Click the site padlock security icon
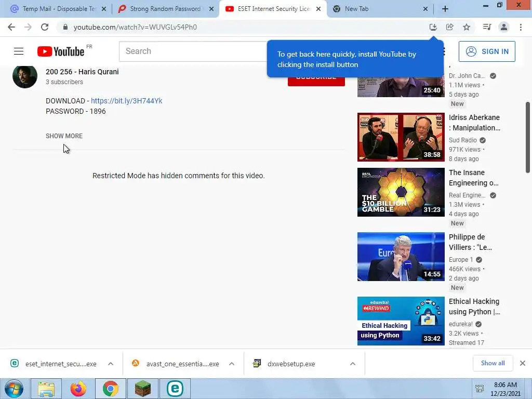This screenshot has width=532, height=399. (x=65, y=27)
